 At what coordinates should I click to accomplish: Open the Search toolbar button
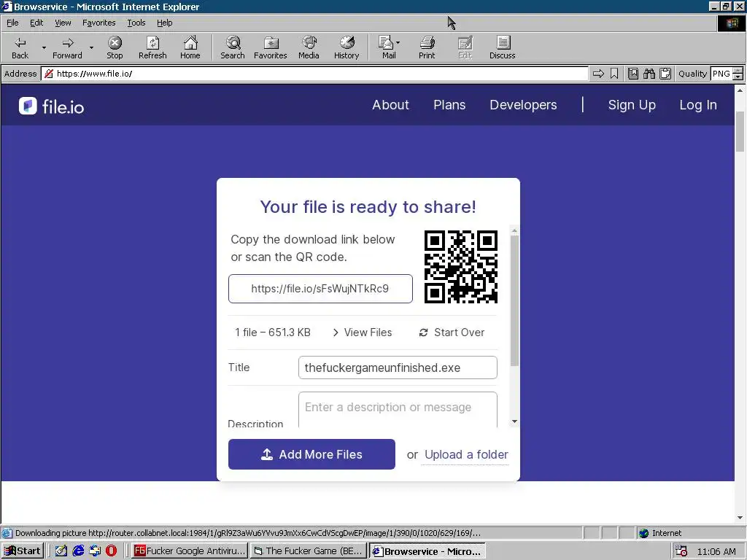(x=233, y=47)
